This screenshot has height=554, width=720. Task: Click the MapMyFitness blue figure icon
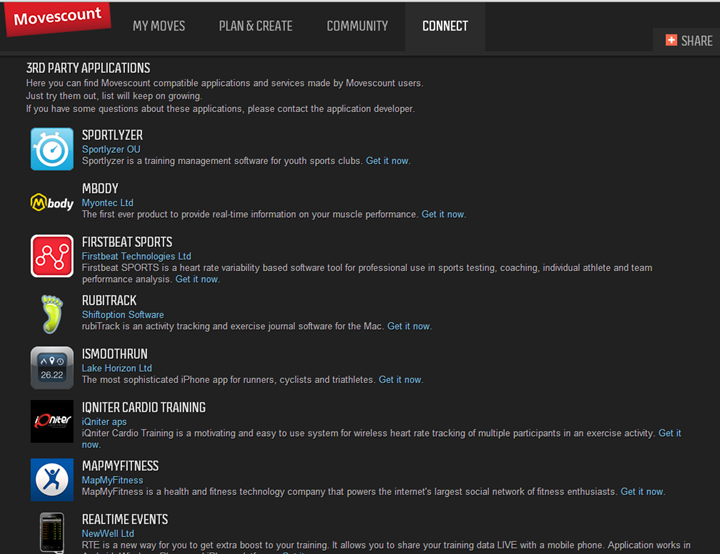(52, 480)
